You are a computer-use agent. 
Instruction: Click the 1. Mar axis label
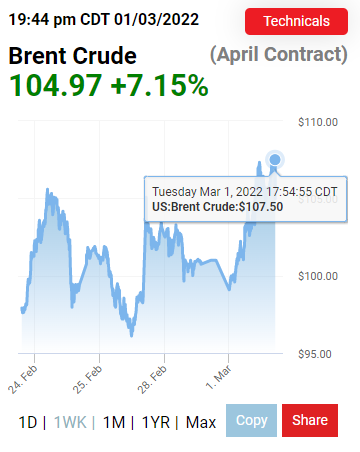pos(218,377)
